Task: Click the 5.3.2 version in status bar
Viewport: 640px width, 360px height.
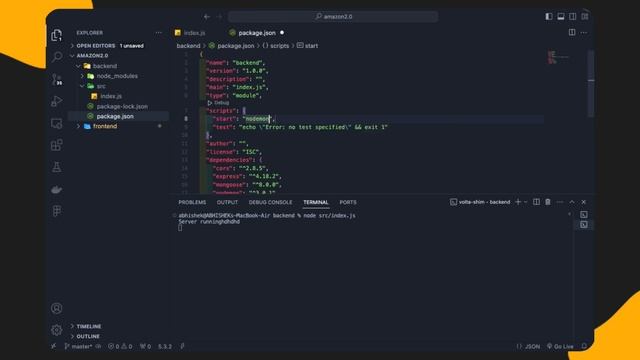Action: [x=165, y=346]
